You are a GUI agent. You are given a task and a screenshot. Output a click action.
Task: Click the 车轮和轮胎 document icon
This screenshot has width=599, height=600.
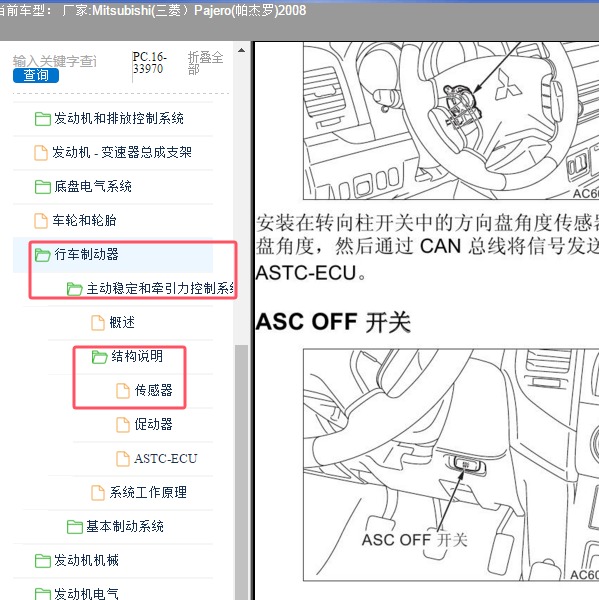[x=41, y=221]
